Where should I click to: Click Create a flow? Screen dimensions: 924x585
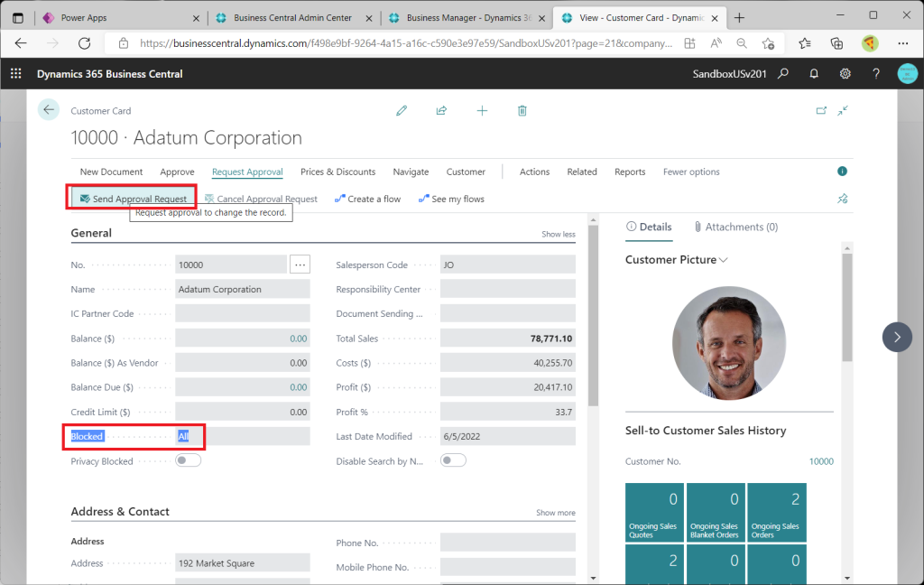coord(368,199)
